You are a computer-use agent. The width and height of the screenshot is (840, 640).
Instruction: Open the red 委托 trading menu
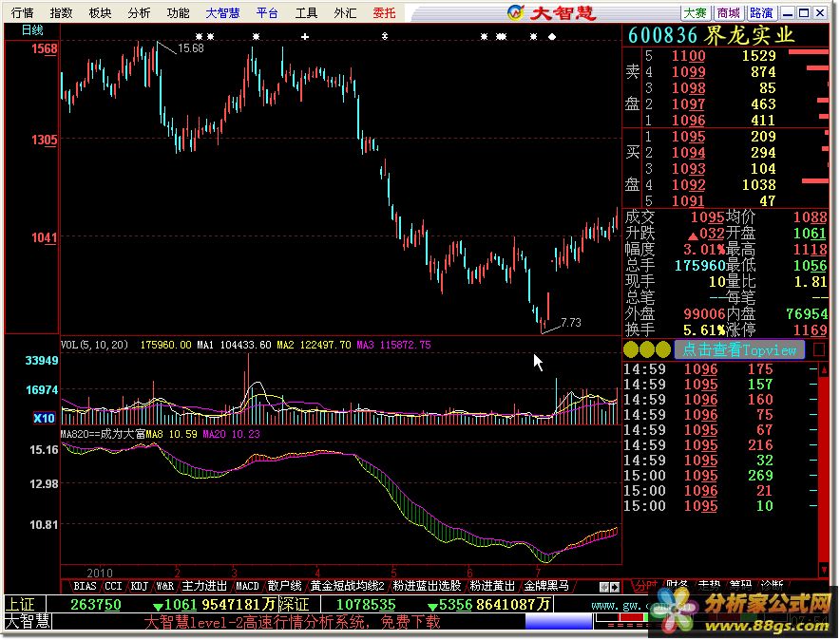(384, 12)
